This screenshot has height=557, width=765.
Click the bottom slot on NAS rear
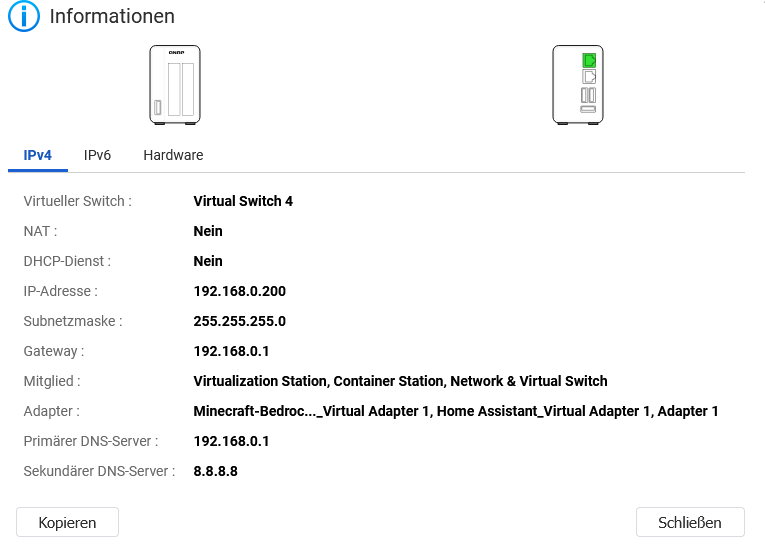pyautogui.click(x=588, y=109)
